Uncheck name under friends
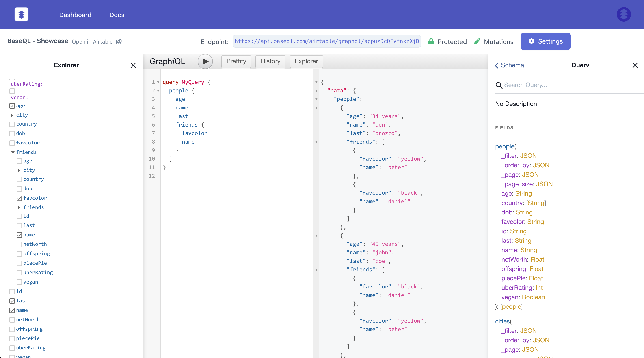 (19, 235)
